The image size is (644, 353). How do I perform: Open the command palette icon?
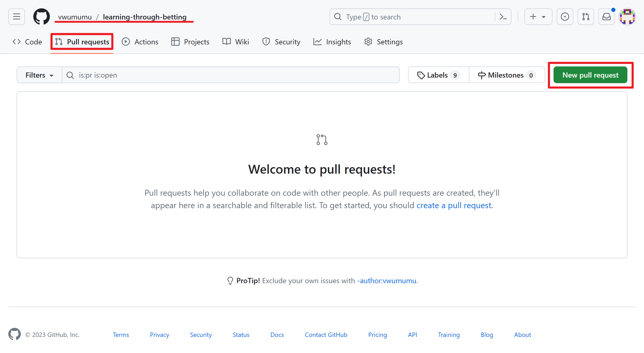pos(503,17)
